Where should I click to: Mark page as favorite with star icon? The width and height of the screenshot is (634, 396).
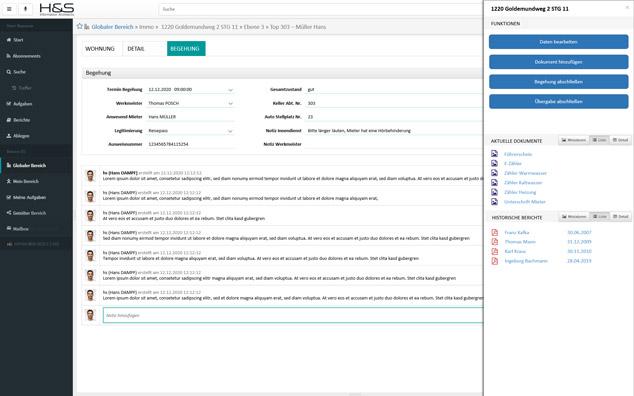point(79,26)
